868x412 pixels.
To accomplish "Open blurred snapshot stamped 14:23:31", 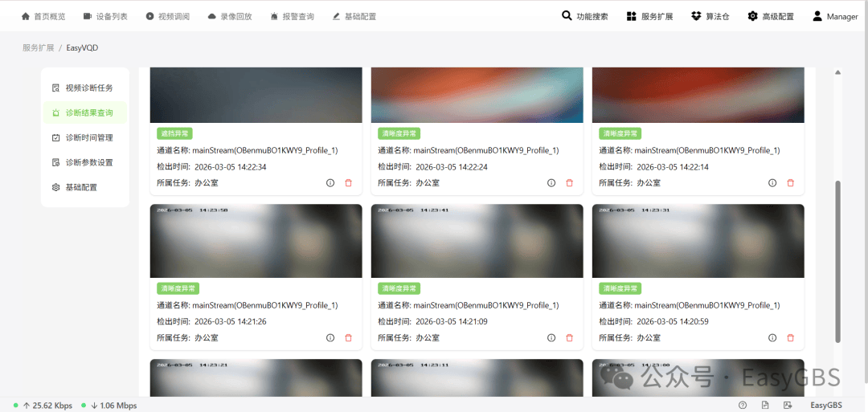I will 698,241.
